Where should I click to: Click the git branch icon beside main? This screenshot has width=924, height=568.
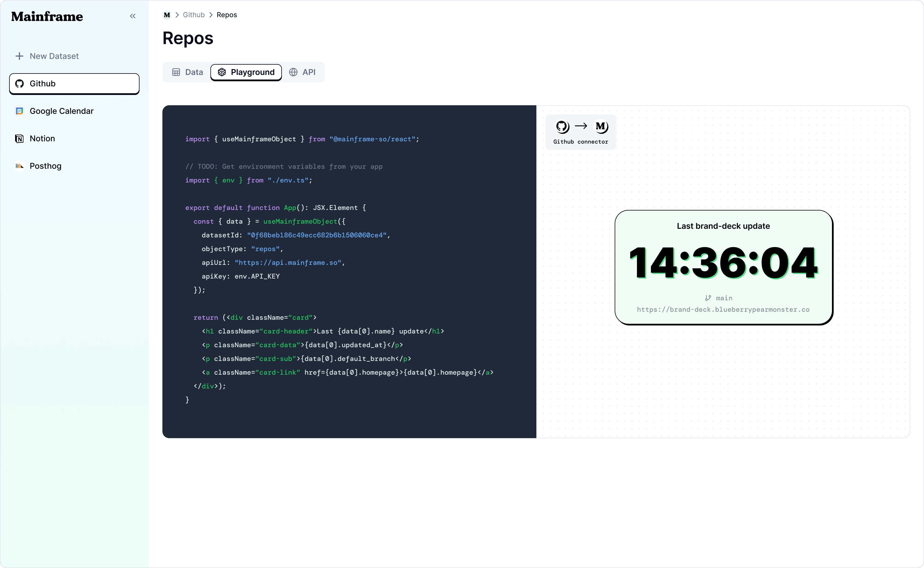(x=708, y=298)
